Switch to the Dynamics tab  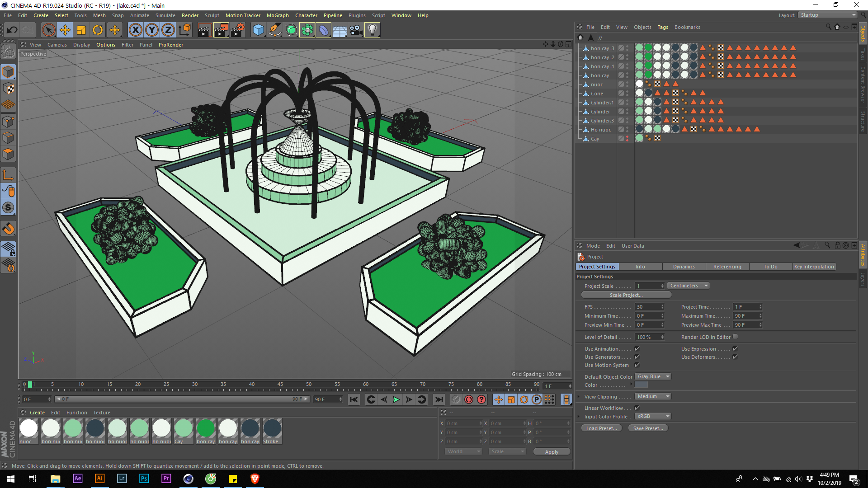684,267
